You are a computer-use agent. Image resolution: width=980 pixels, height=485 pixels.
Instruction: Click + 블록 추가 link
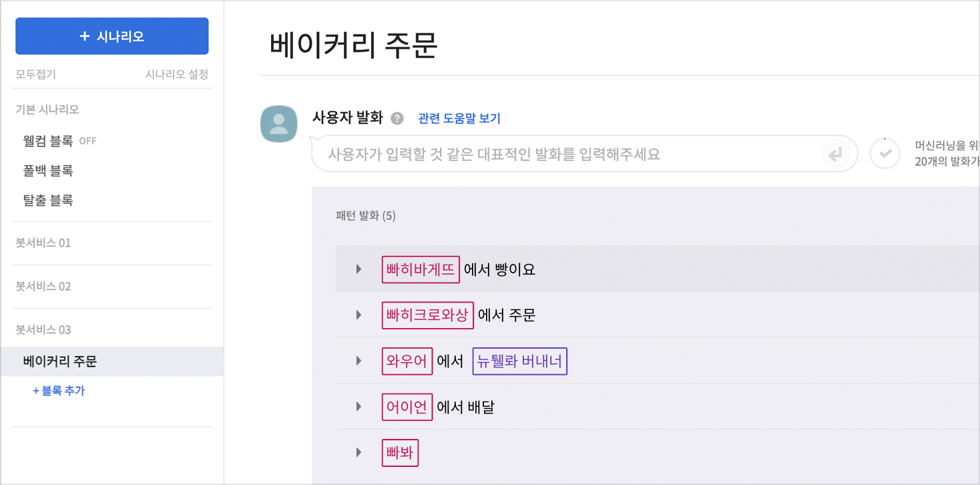[59, 391]
